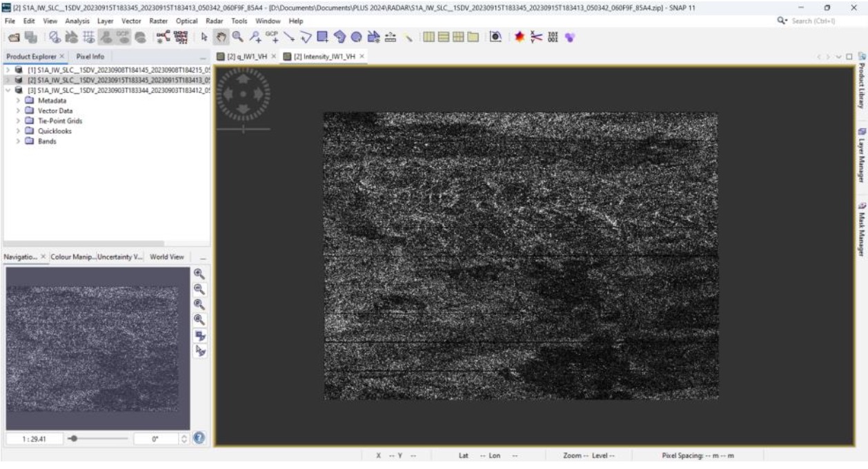868x469 pixels.
Task: Choose the Pin placement tool
Action: pos(255,37)
